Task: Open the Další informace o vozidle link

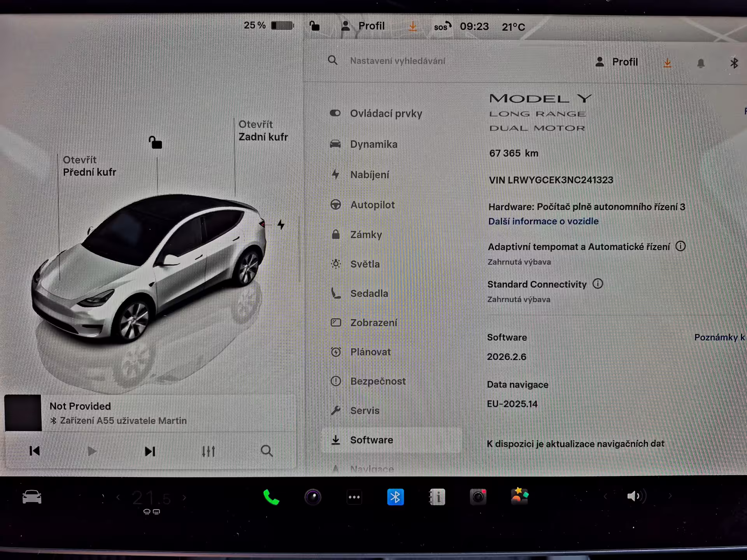Action: pyautogui.click(x=544, y=221)
